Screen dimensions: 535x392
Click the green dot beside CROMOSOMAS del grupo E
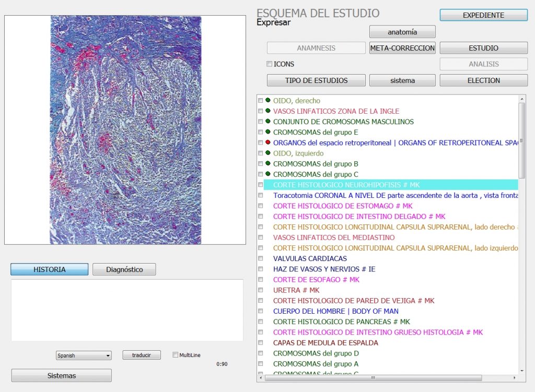[268, 132]
